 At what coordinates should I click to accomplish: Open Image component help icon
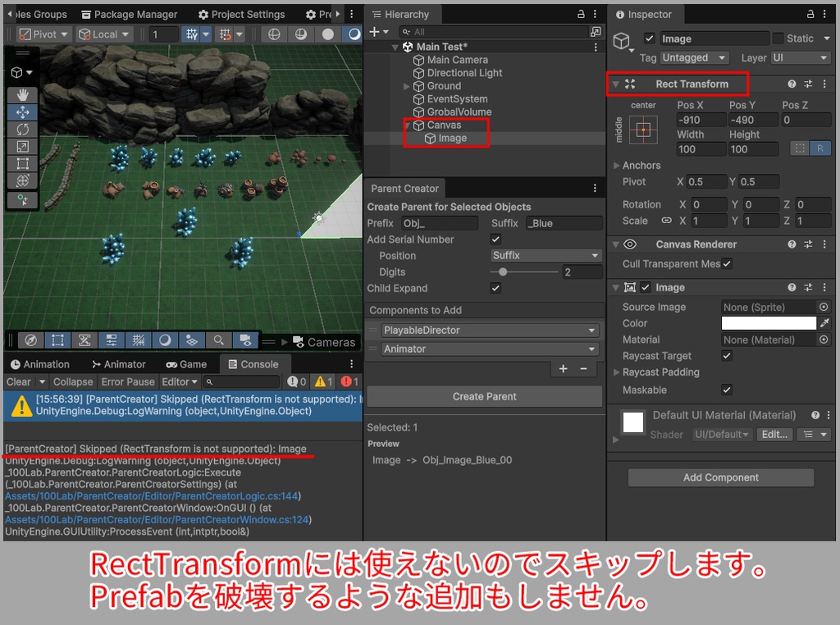click(x=792, y=288)
